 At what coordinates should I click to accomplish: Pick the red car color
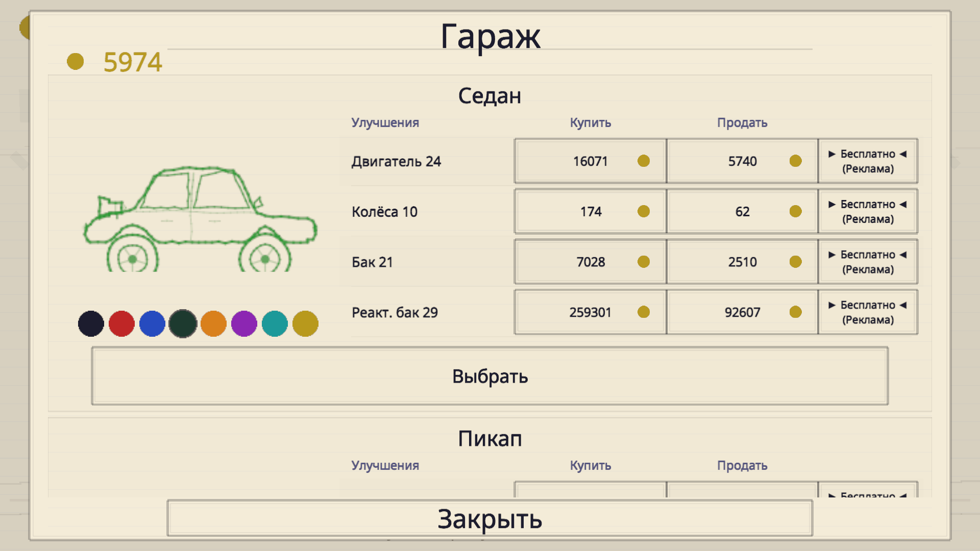tap(121, 323)
